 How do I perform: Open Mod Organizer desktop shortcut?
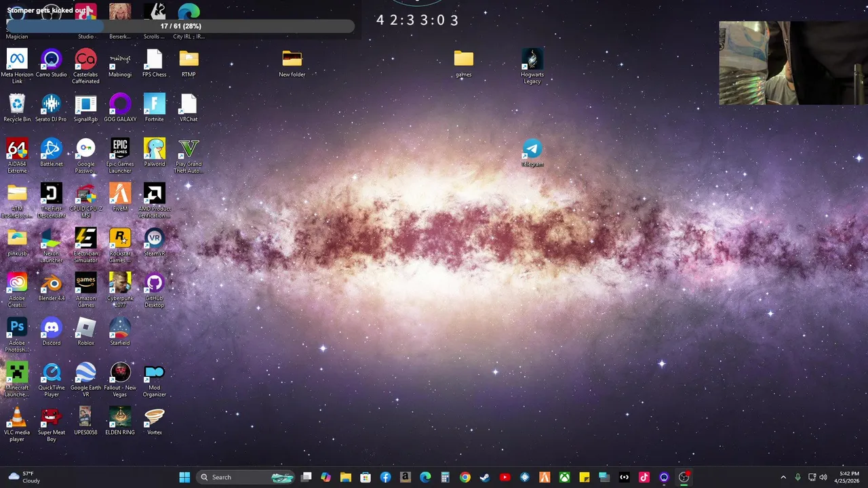(x=154, y=380)
